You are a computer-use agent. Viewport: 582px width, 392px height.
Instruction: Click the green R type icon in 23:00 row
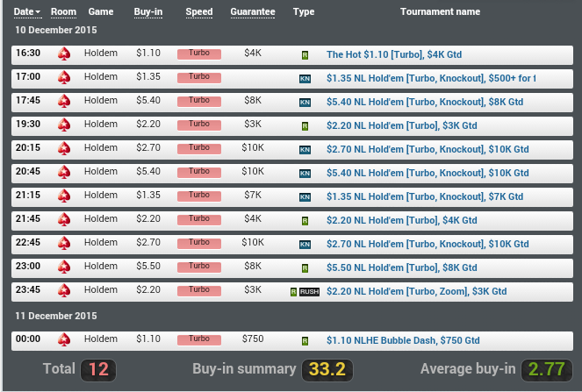[305, 268]
